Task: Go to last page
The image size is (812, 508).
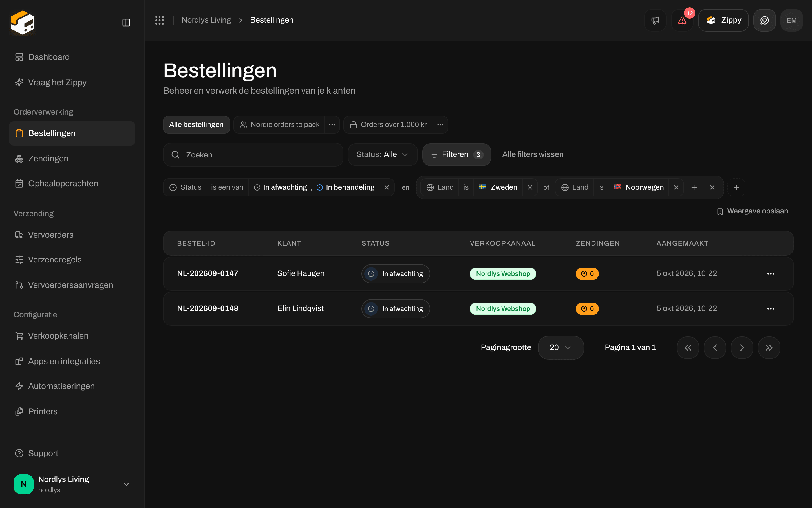Action: 769,348
